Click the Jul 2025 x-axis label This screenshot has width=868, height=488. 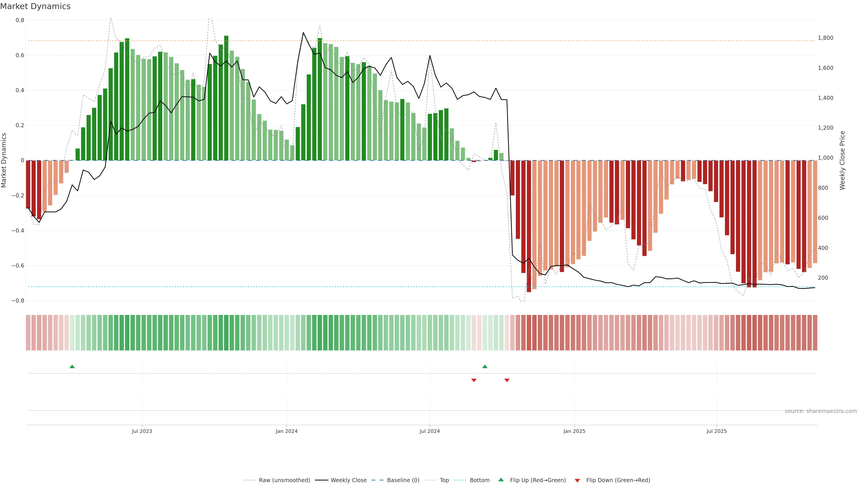click(716, 431)
